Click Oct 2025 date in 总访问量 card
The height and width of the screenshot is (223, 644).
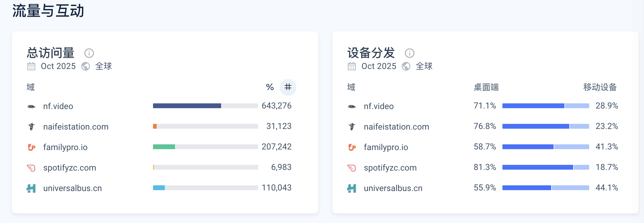pos(58,66)
